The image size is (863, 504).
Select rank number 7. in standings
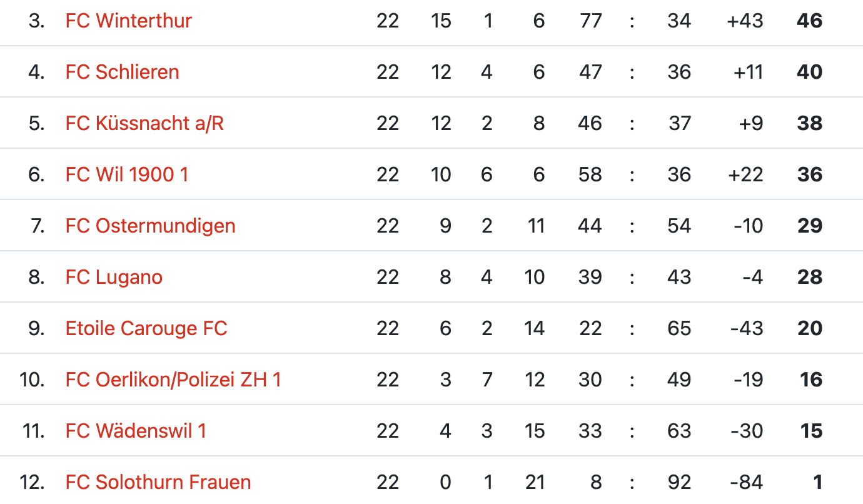pyautogui.click(x=37, y=226)
